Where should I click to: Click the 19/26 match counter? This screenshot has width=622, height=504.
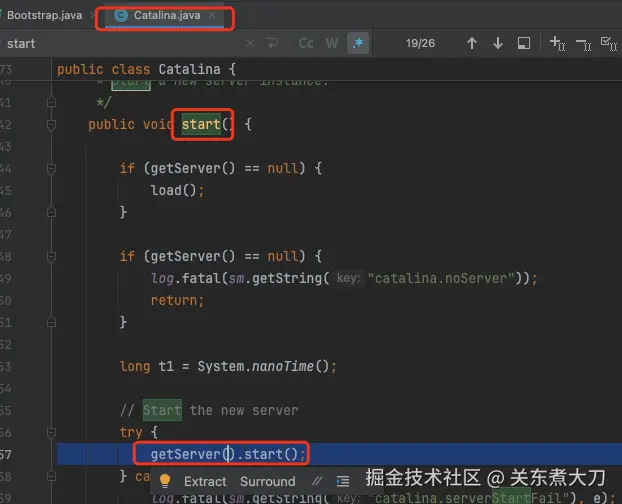420,43
